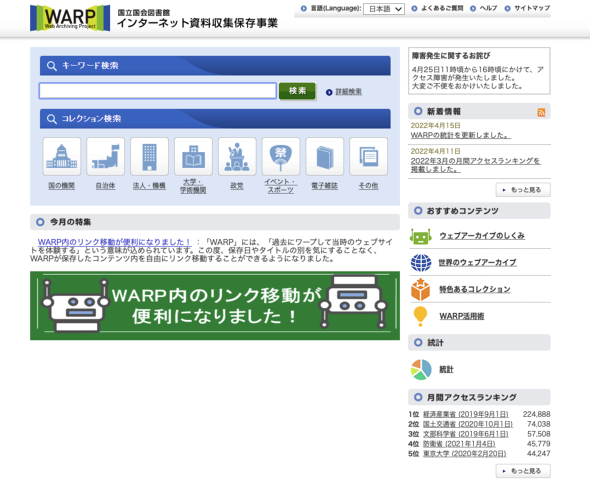Select the news date 2022年4月15日
The image size is (590, 489).
435,125
